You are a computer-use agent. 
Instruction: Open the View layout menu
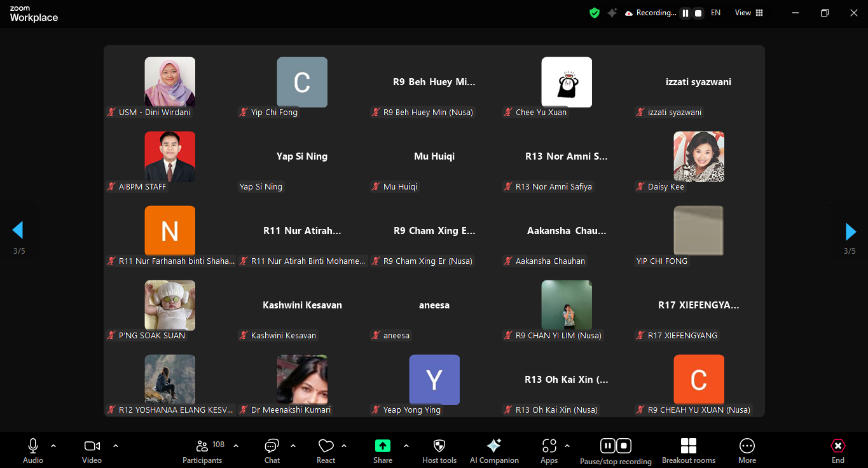[749, 13]
